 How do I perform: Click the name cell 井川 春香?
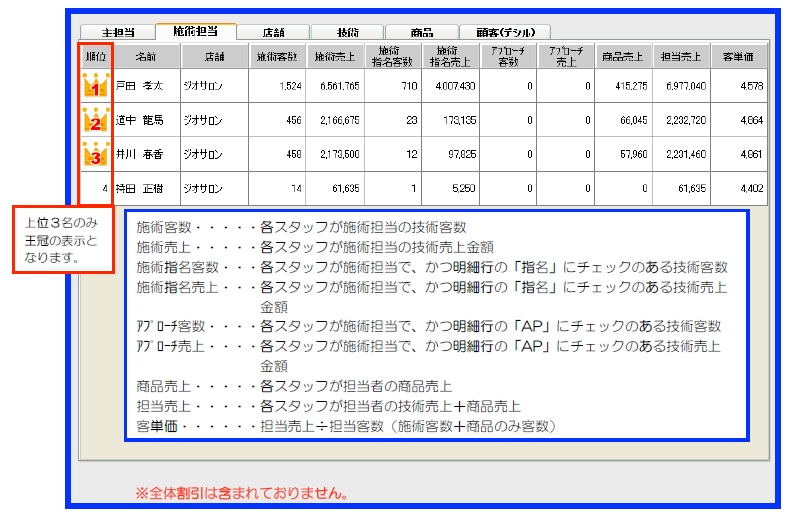(x=139, y=156)
